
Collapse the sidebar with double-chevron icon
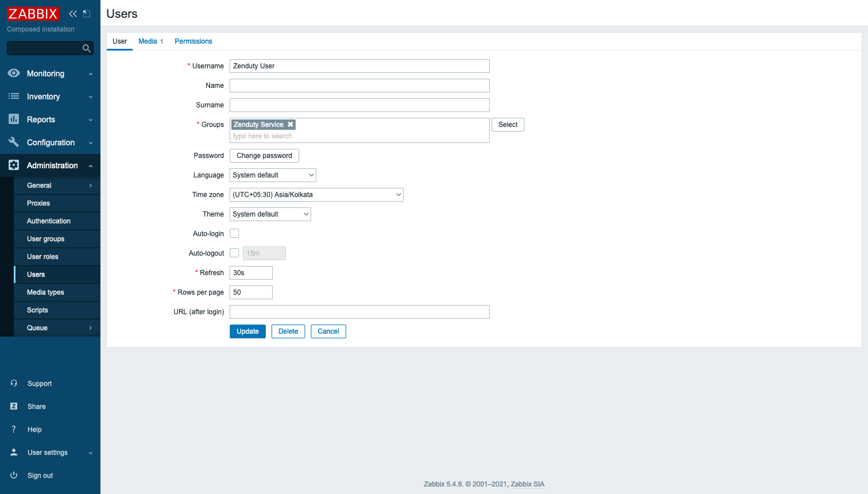(73, 14)
